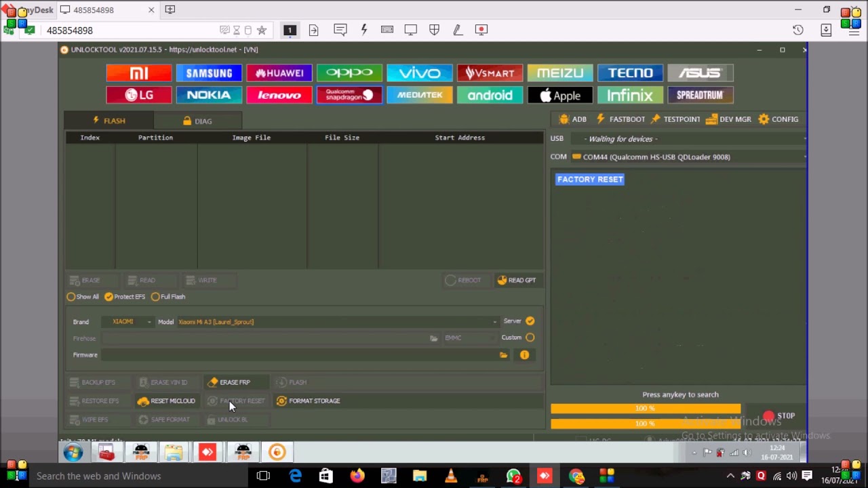Open Firefox from the taskbar

(x=357, y=476)
